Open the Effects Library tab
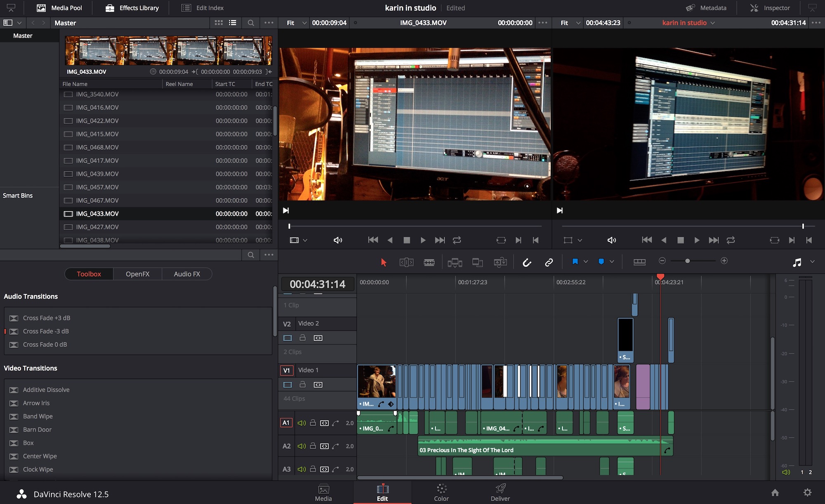This screenshot has height=504, width=825. point(132,8)
